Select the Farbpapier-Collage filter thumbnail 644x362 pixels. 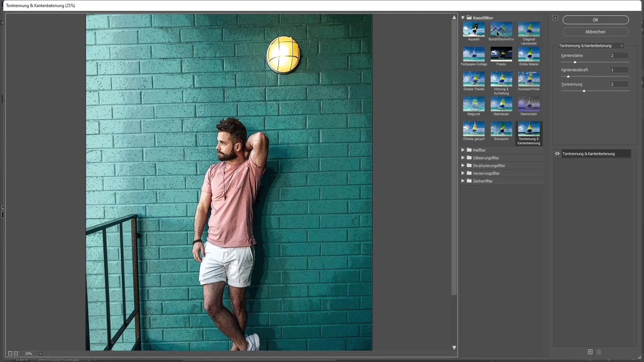(x=474, y=54)
